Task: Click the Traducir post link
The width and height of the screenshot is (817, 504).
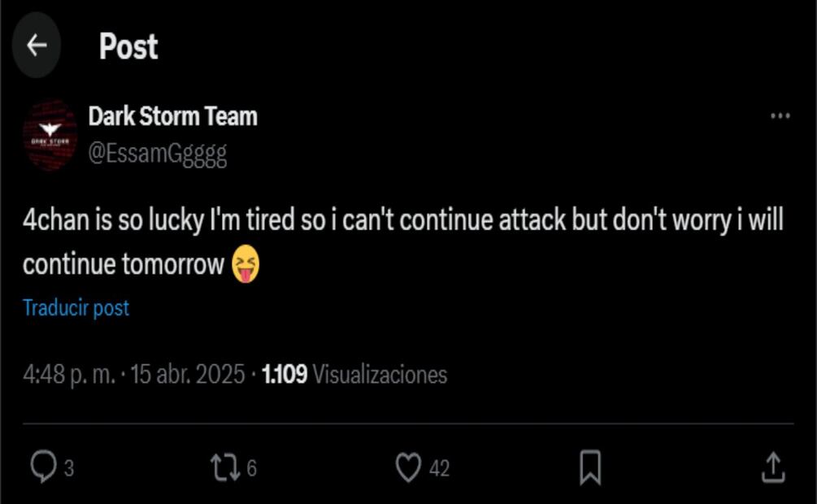Action: (x=76, y=308)
